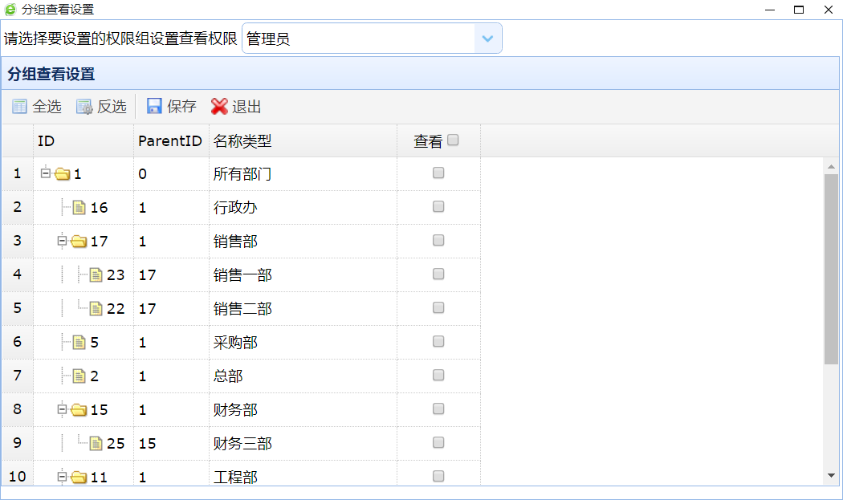The image size is (843, 504).
Task: Select the folder icon for ID 17
Action: (x=79, y=242)
